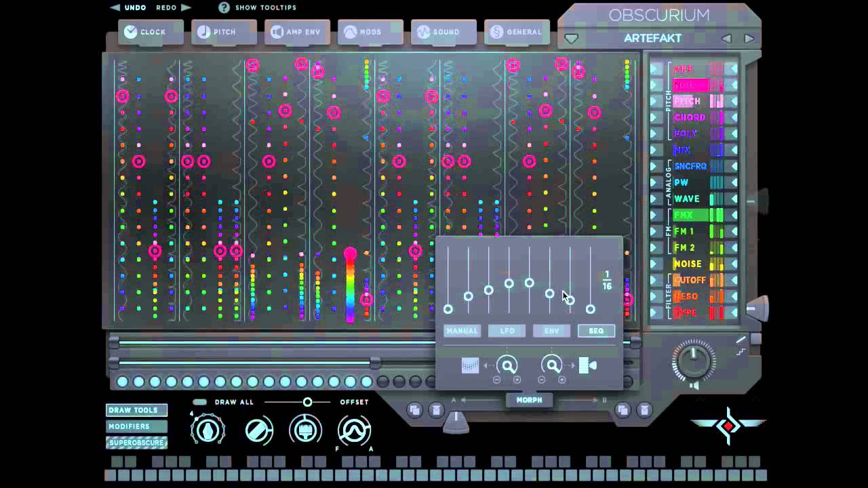Viewport: 868px width, 488px height.
Task: Open the DRAW TOOLS panel
Action: point(136,410)
